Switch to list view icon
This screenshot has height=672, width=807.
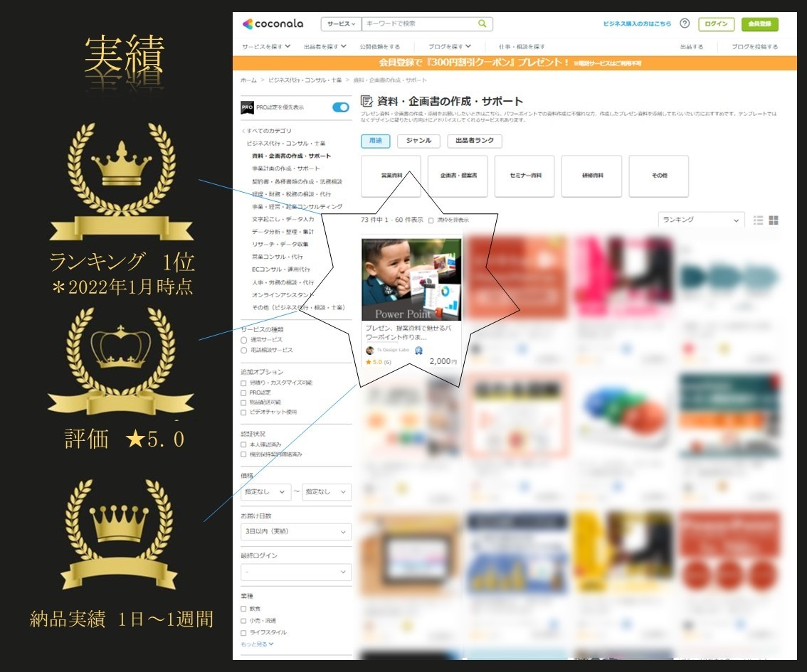click(x=758, y=220)
